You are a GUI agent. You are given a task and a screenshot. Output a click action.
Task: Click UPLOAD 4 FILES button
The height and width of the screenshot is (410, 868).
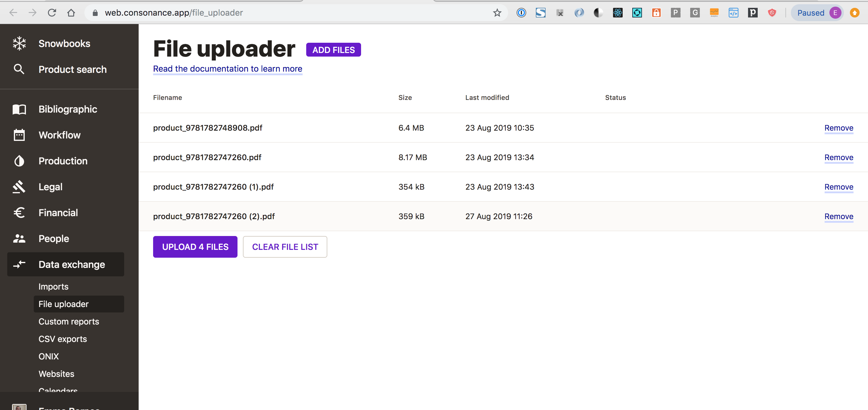click(x=195, y=247)
